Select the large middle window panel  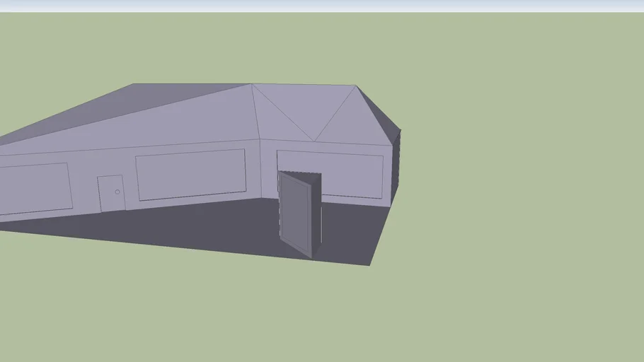coord(190,173)
